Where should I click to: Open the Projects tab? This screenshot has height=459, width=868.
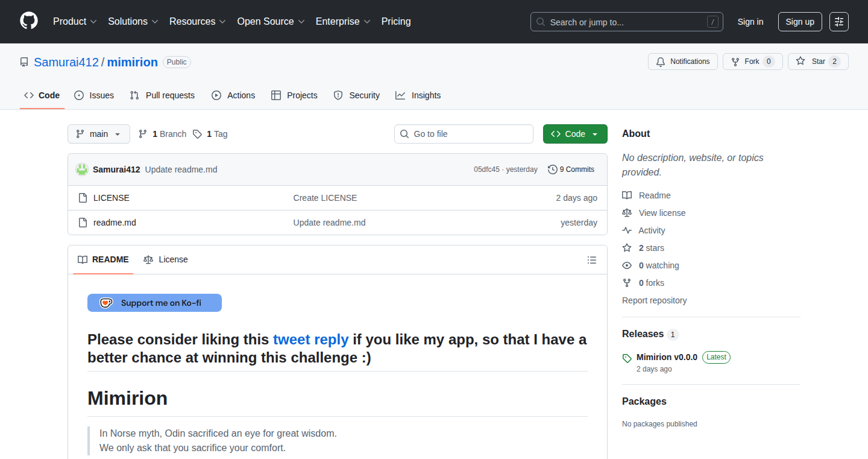tap(294, 95)
